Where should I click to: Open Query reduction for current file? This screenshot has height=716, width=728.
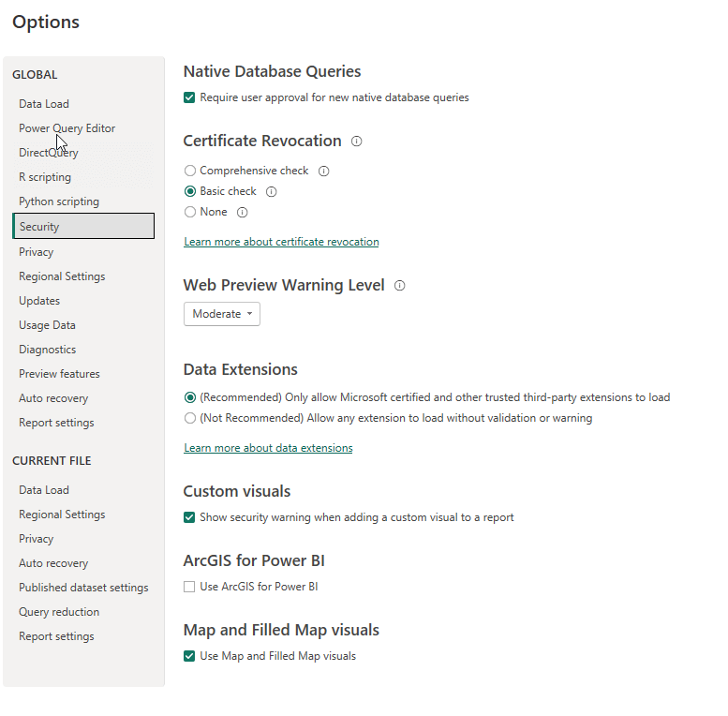[59, 612]
